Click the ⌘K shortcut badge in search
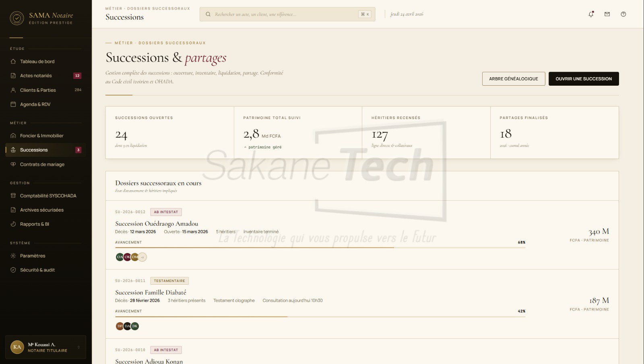 tap(365, 14)
